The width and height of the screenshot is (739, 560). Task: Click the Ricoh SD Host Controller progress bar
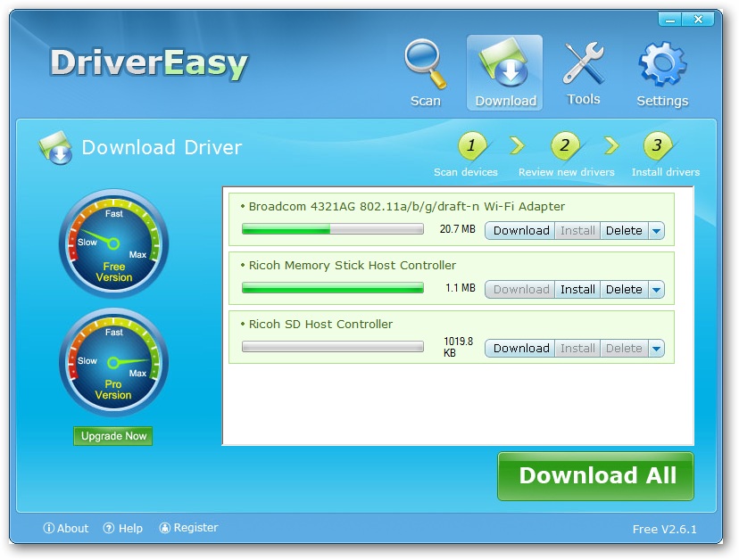click(333, 347)
